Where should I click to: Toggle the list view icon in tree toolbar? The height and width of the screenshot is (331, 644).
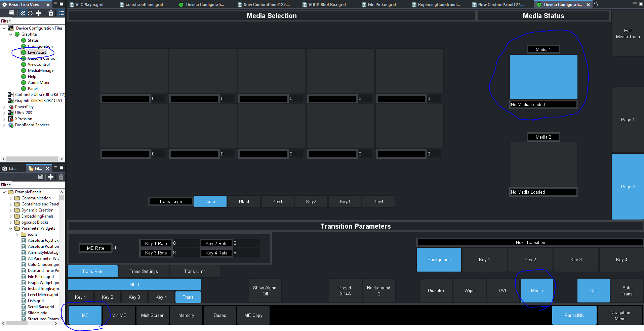tap(62, 13)
